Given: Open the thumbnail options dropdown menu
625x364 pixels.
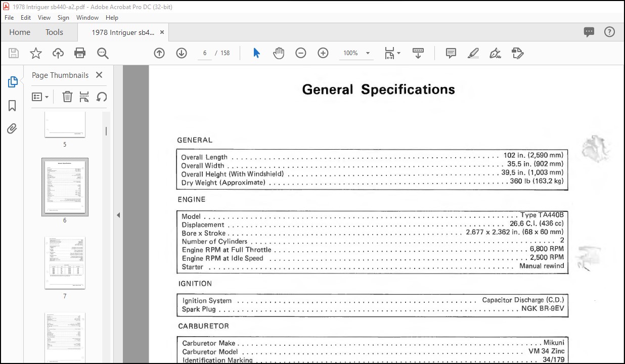Looking at the screenshot, I should pos(40,97).
